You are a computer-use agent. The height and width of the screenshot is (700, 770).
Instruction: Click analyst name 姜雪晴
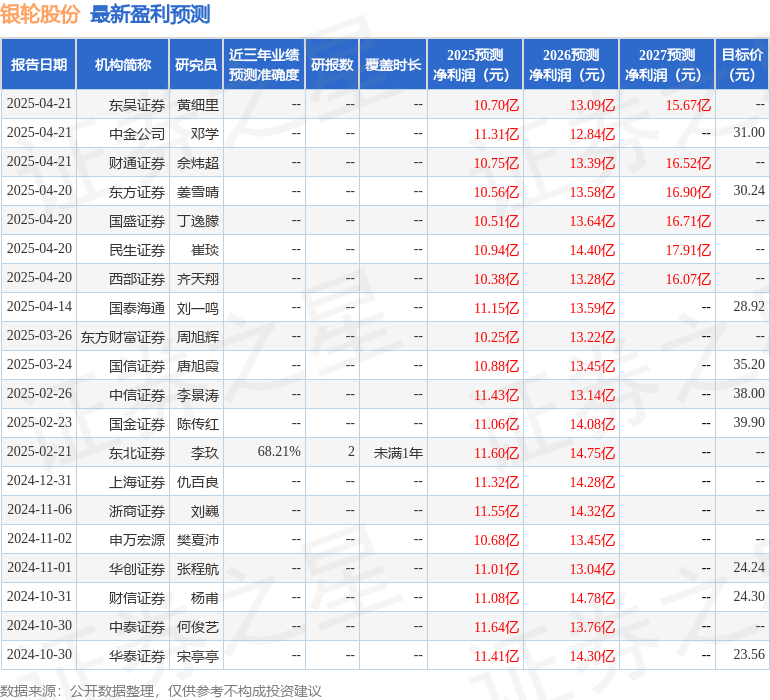(x=198, y=192)
